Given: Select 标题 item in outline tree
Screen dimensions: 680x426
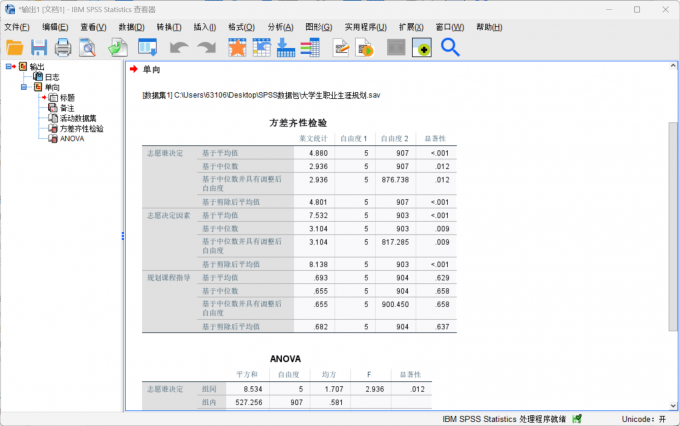Looking at the screenshot, I should [x=67, y=97].
